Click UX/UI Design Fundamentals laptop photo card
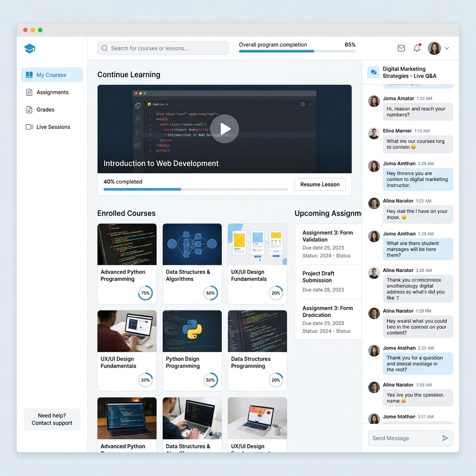This screenshot has height=476, width=476. [x=127, y=350]
